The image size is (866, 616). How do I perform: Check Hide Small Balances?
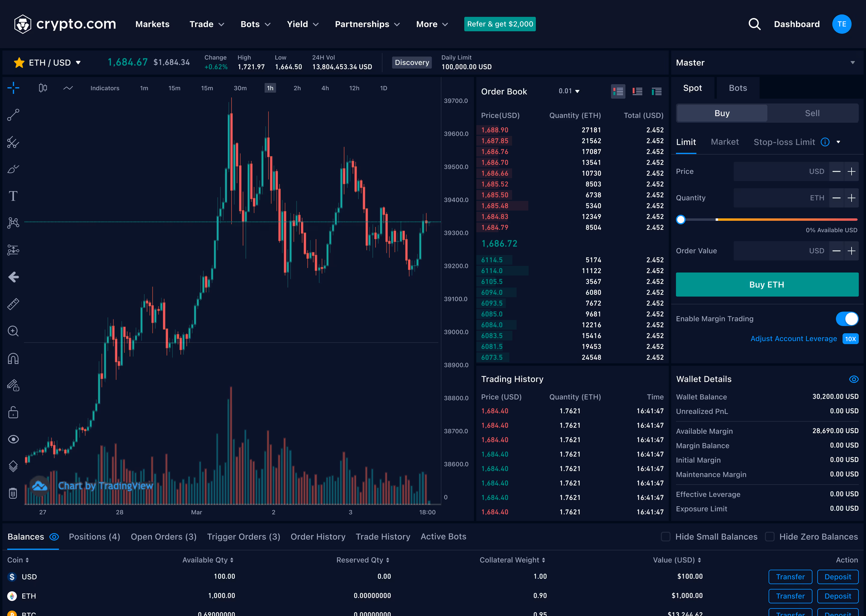665,536
